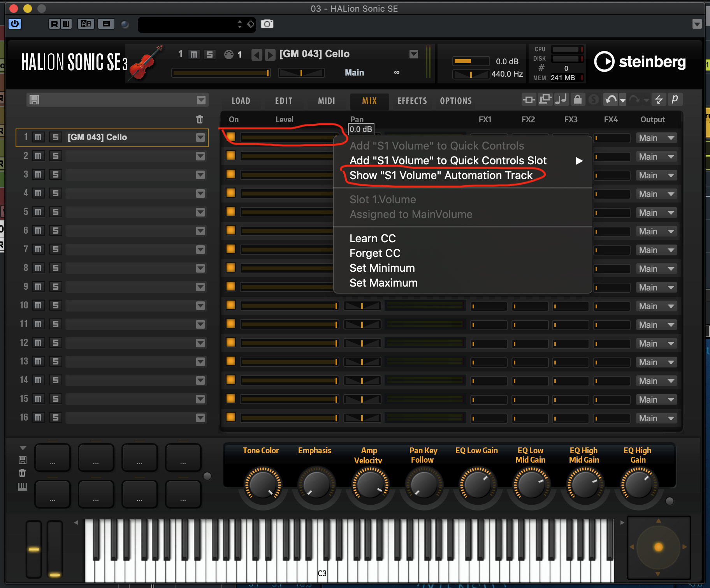Click the 440.0 Hz master tune value
The image size is (710, 588).
[x=507, y=74]
